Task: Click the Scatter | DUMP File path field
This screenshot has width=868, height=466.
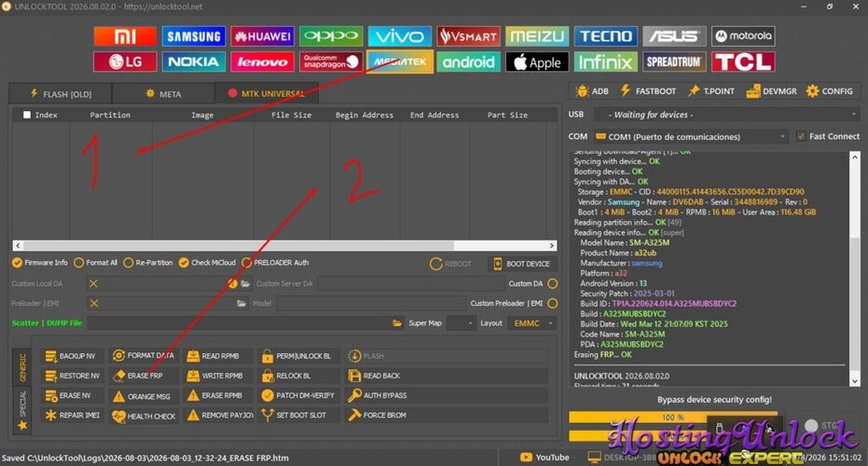Action: point(239,323)
